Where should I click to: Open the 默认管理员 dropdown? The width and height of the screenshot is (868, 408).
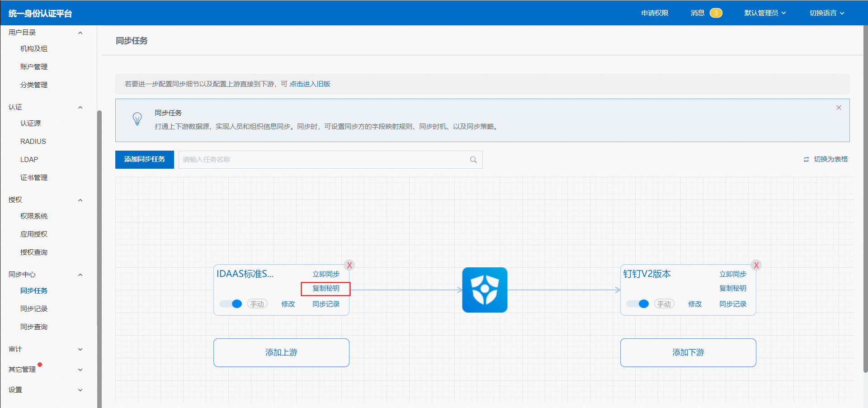coord(765,13)
